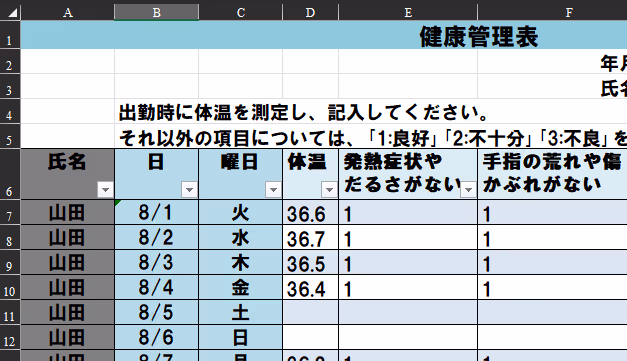Click the 曜日 table header cell
This screenshot has height=361, width=627.
coord(241,174)
